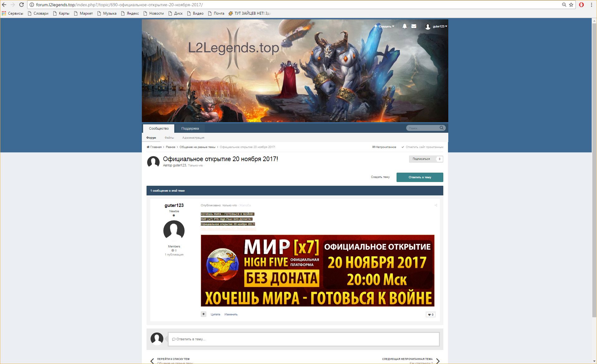The width and height of the screenshot is (597, 364).
Task: Select the Форум sub-tab
Action: click(x=151, y=137)
